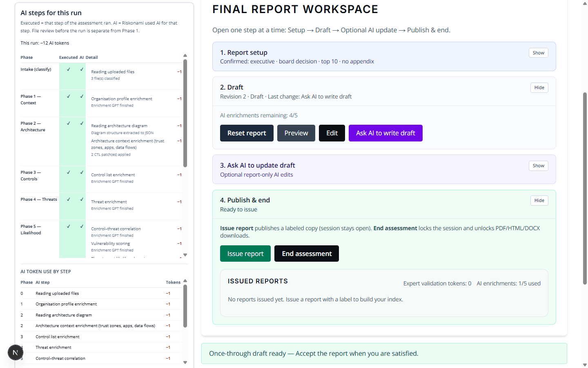Click main page scrollbar thumb
The height and width of the screenshot is (368, 588).
pos(585,188)
